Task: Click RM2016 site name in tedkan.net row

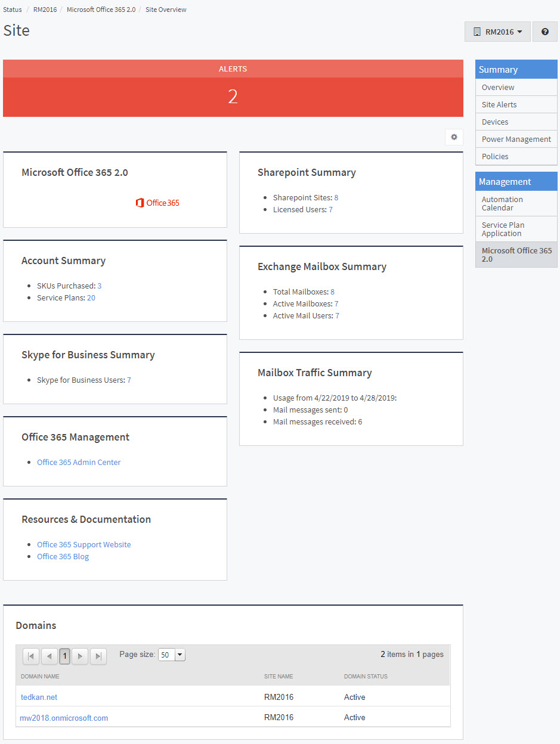Action: (279, 697)
